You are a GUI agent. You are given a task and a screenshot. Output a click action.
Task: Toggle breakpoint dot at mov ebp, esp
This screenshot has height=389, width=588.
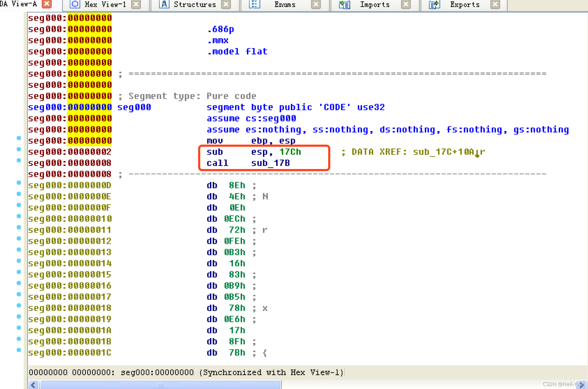(x=19, y=138)
